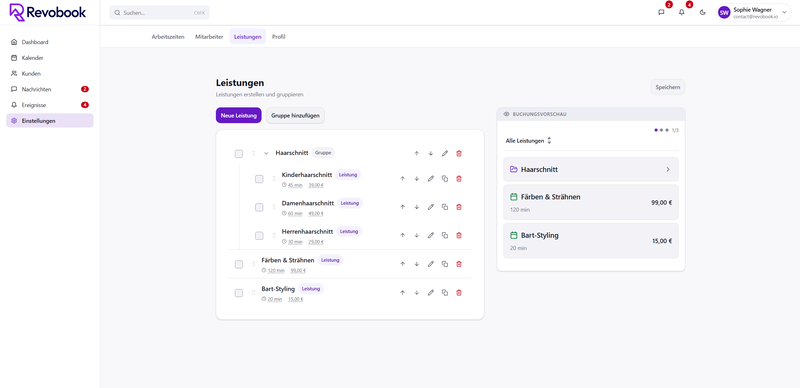The image size is (800, 388).
Task: Check the Damenhaarschnitt checkbox
Action: [x=259, y=207]
